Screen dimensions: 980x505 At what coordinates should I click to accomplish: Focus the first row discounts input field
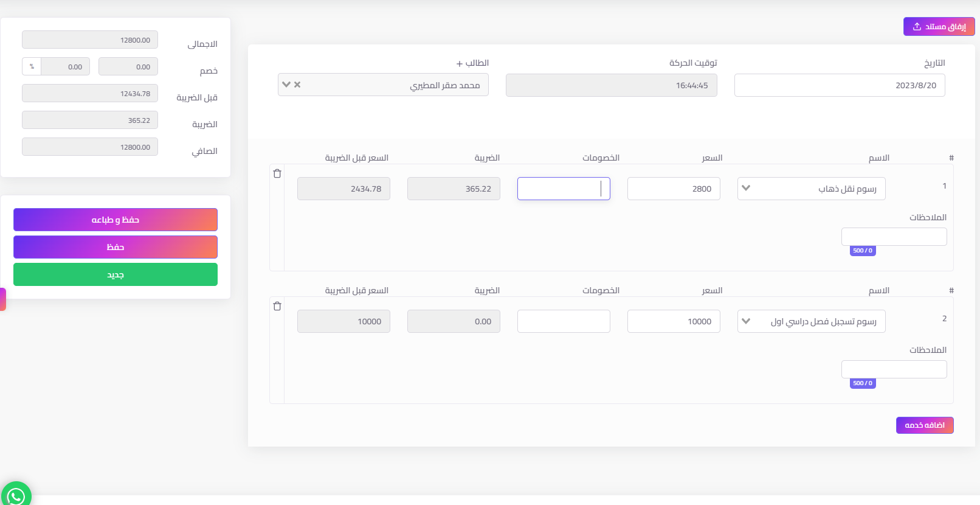pyautogui.click(x=563, y=189)
